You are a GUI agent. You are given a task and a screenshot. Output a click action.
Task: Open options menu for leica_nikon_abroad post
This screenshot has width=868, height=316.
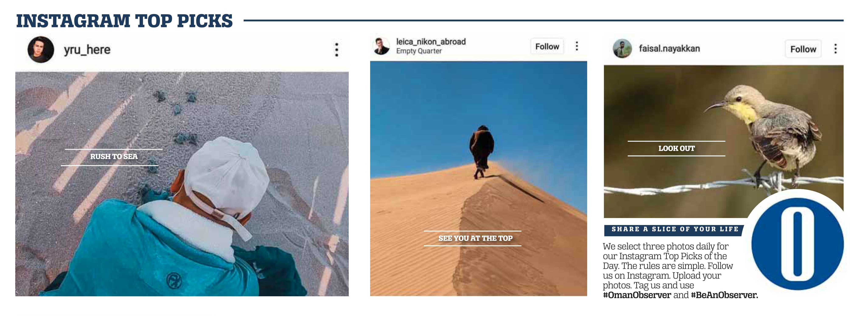pyautogui.click(x=577, y=46)
